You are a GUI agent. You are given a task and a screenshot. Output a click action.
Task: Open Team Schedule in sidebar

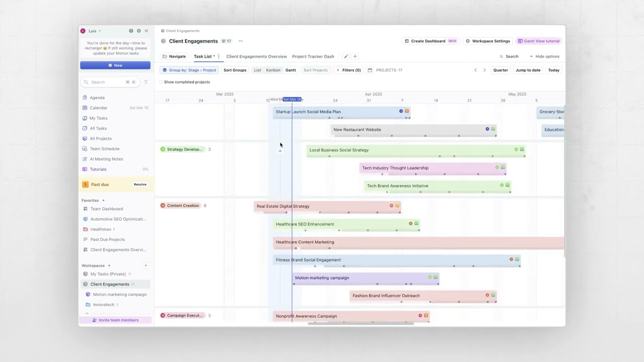pyautogui.click(x=104, y=149)
